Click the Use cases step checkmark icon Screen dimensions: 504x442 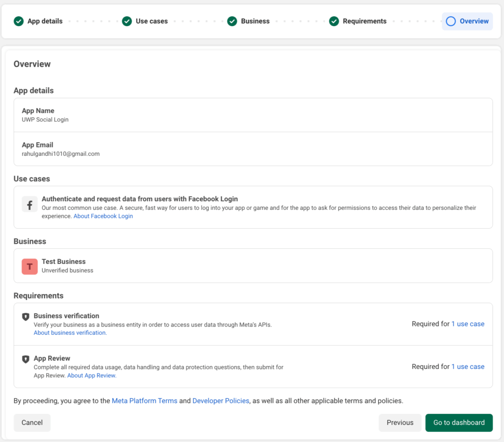click(127, 21)
